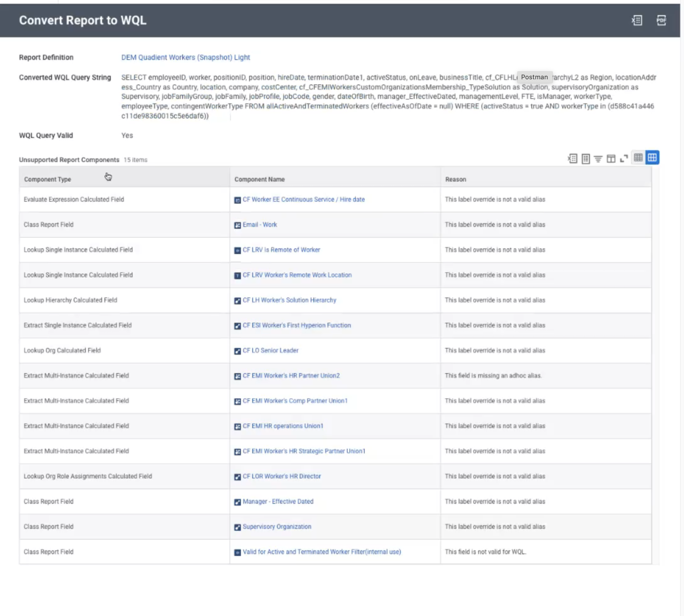The image size is (684, 616).
Task: Export page to Excel icon in header
Action: pyautogui.click(x=637, y=20)
